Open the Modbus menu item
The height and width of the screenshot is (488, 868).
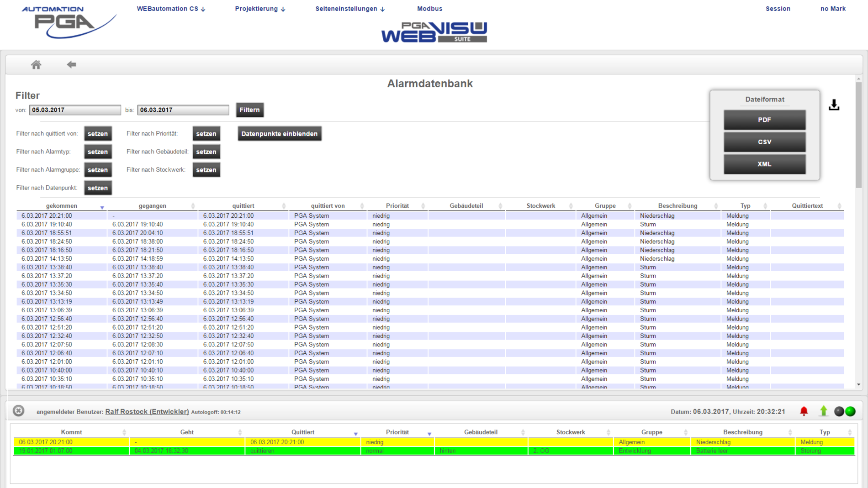point(429,9)
